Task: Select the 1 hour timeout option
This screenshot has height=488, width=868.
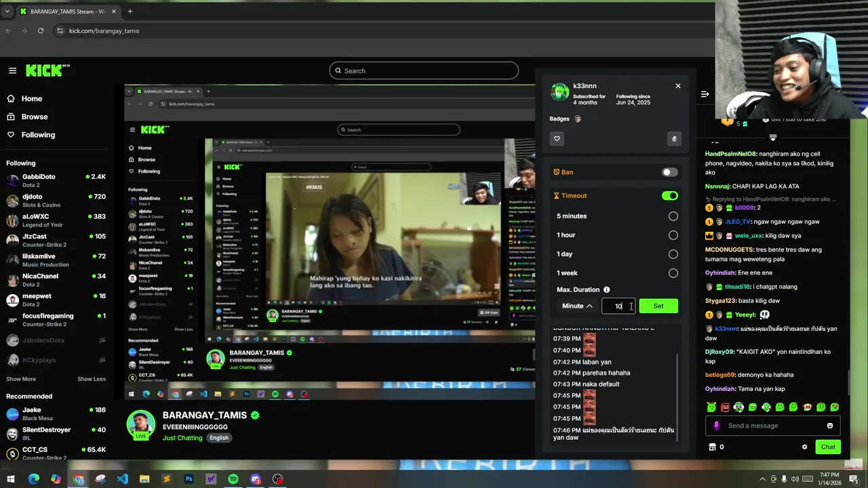Action: tap(673, 235)
